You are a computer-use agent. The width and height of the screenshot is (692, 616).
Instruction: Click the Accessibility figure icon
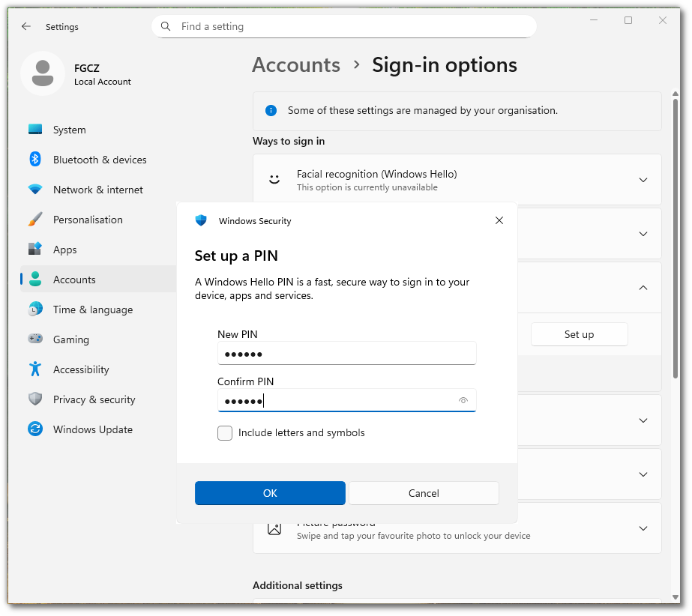[x=35, y=369]
